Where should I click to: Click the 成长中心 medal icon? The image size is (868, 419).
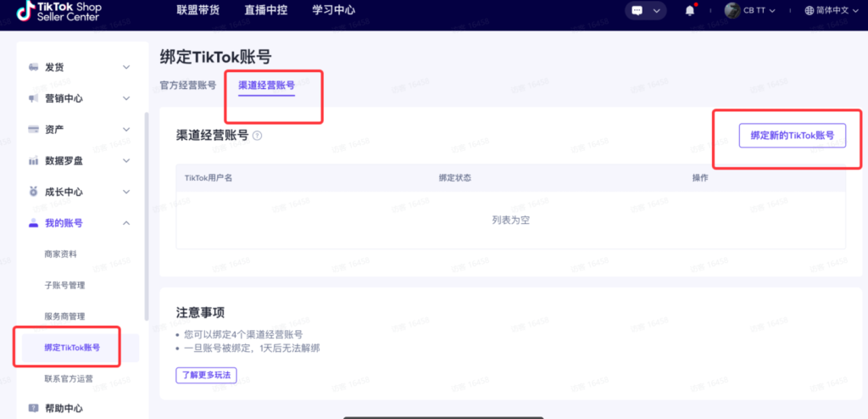pos(33,192)
